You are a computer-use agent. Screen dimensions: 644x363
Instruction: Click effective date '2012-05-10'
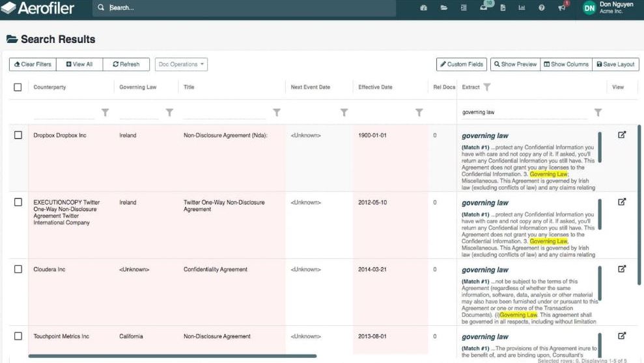point(372,202)
